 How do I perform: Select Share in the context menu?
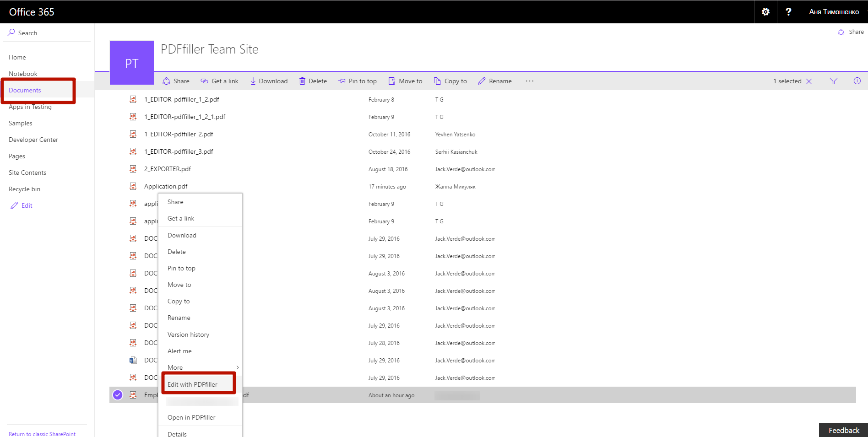(x=200, y=202)
